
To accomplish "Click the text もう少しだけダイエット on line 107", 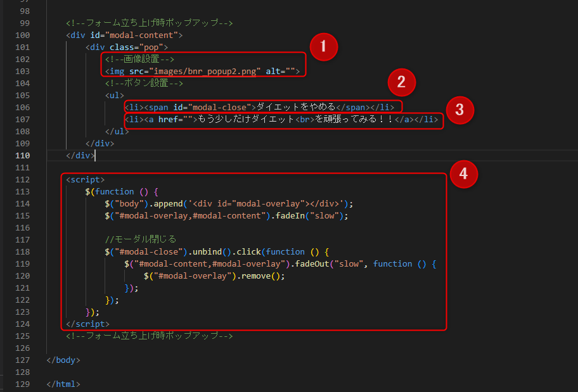I will click(246, 118).
